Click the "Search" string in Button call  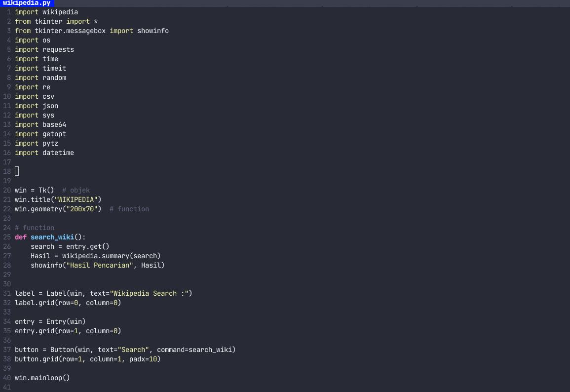(133, 350)
